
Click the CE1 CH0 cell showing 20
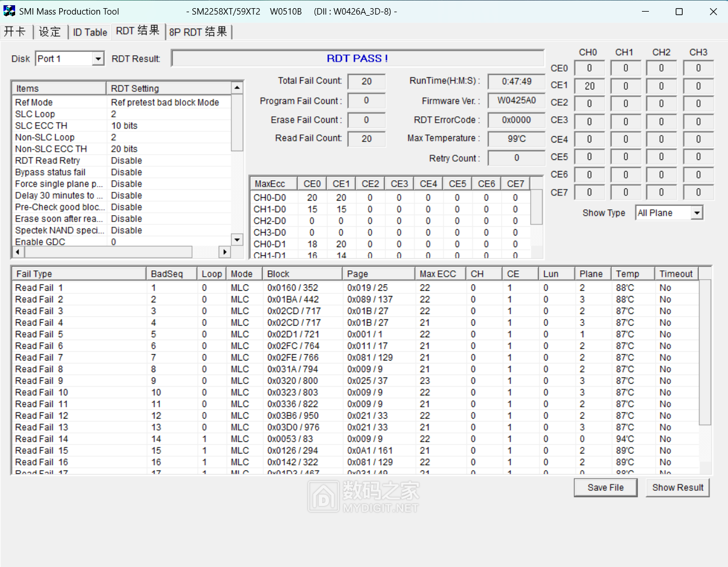pos(589,86)
